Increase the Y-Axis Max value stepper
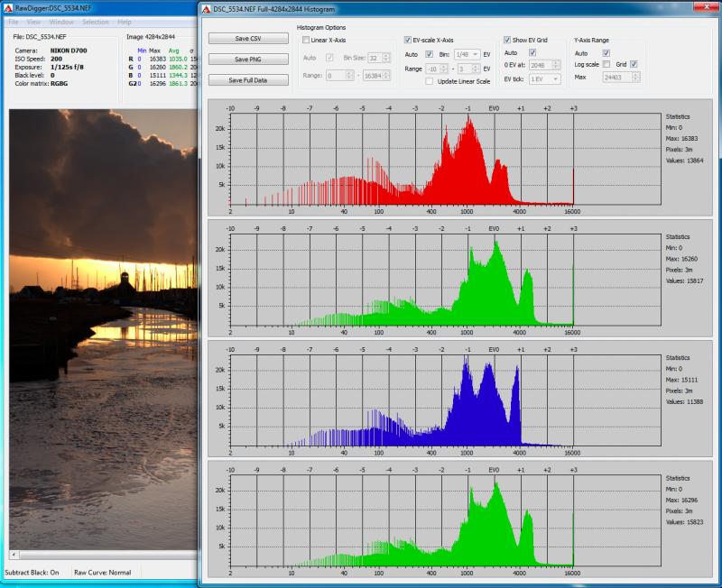 pos(635,75)
